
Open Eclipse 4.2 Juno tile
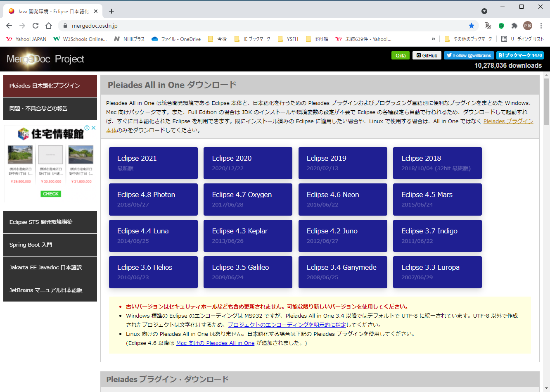point(343,236)
